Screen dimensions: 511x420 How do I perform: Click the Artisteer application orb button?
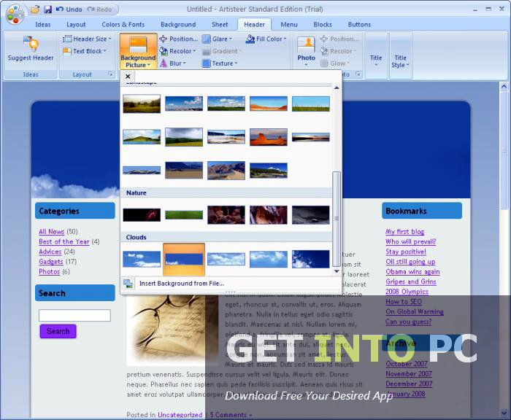[15, 15]
